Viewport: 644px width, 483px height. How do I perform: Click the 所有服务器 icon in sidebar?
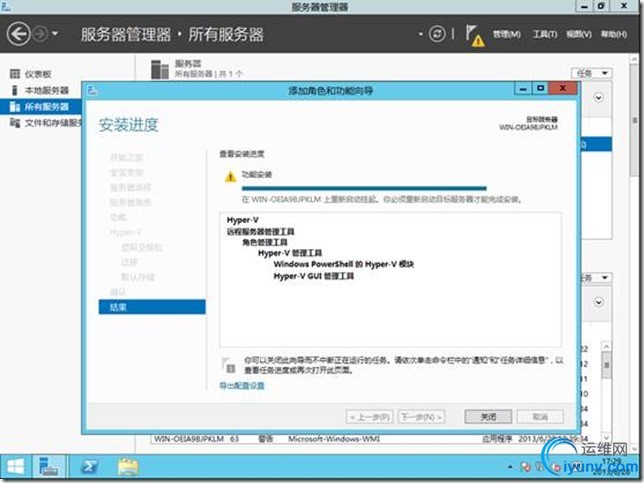(x=15, y=107)
